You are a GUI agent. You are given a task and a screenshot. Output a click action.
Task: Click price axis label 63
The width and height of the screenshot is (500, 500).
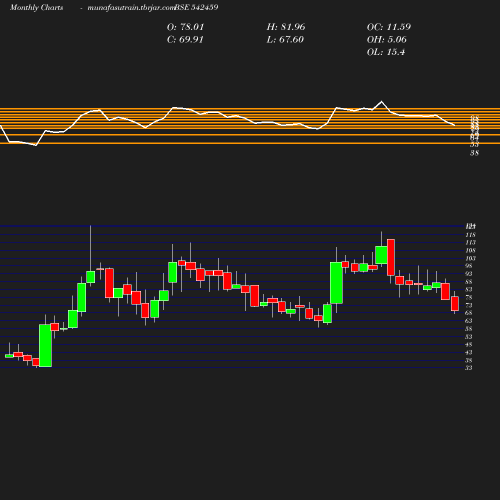(469, 321)
